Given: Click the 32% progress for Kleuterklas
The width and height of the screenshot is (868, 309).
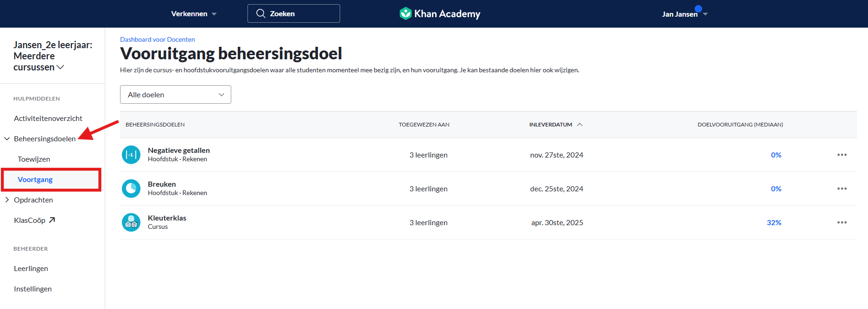Looking at the screenshot, I should [x=774, y=222].
